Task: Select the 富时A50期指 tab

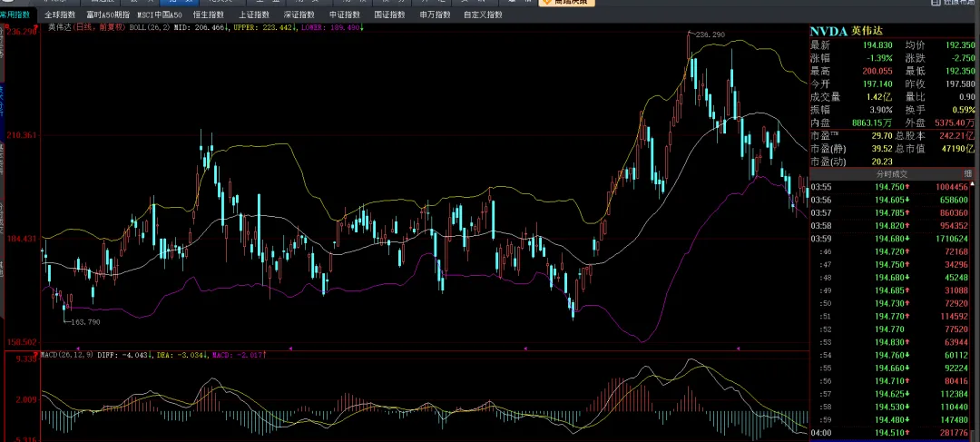Action: tap(108, 15)
